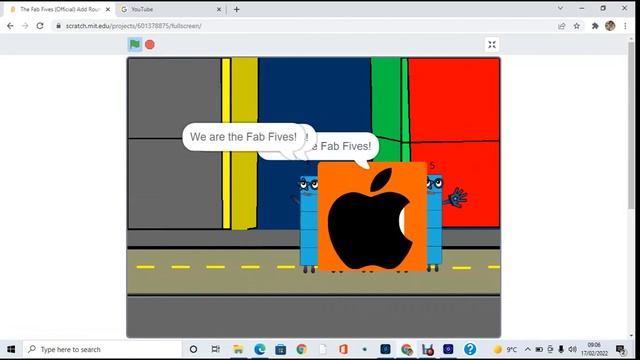Open the Chrome extensions puzzle icon
Image resolution: width=640 pixels, height=360 pixels.
point(595,26)
